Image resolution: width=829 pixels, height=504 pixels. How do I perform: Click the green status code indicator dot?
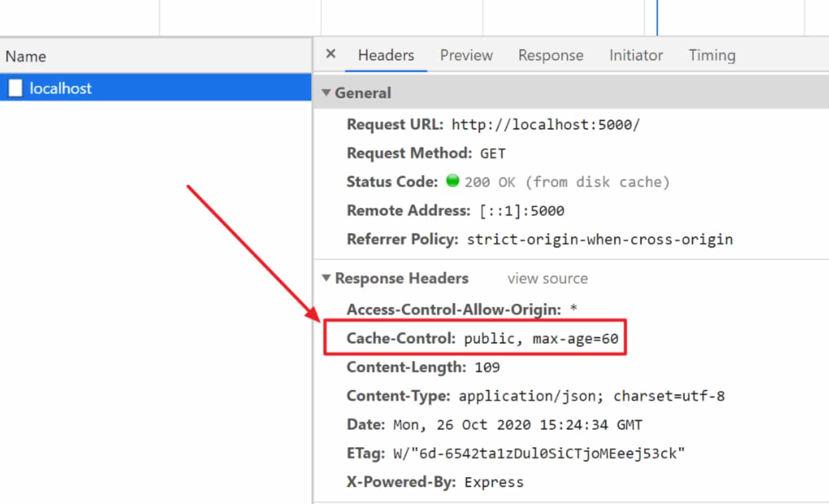[x=453, y=181]
